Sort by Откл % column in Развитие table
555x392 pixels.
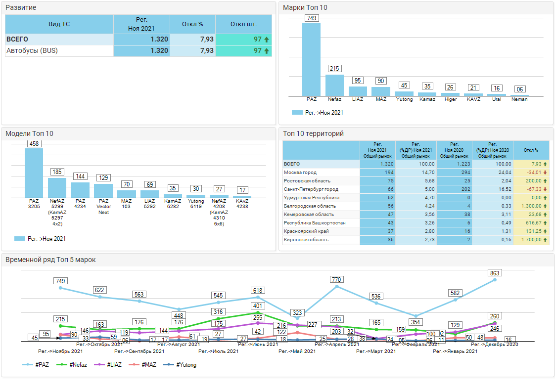click(192, 24)
